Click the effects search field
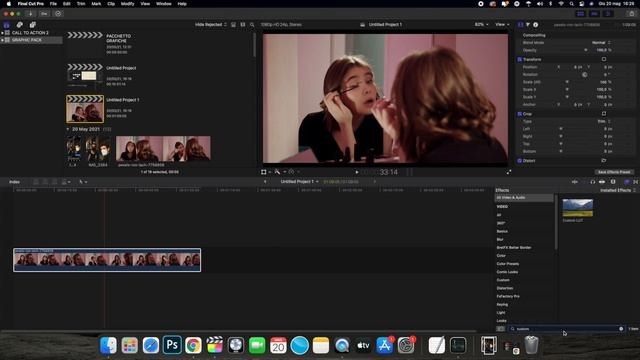Screen dimensions: 640x360 pos(566,329)
